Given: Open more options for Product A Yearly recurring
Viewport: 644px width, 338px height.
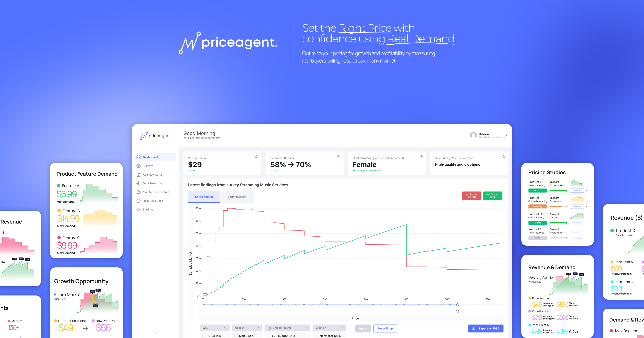Looking at the screenshot, I should [x=587, y=238].
